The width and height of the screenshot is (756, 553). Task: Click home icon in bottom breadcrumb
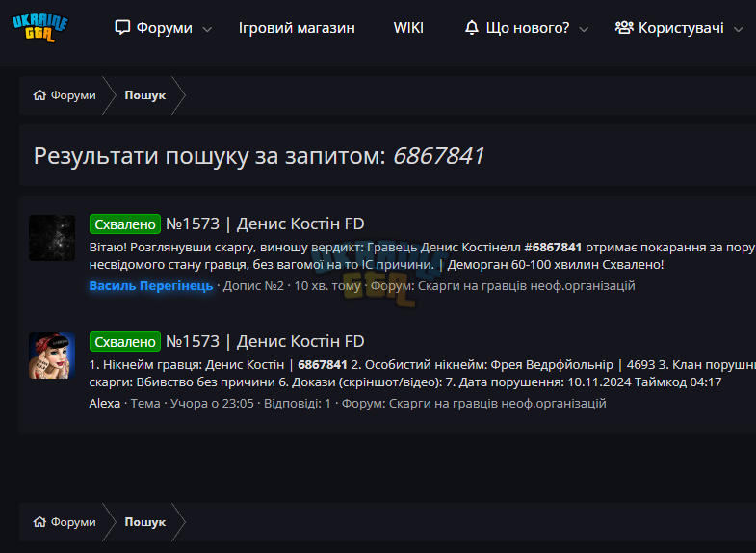39,522
